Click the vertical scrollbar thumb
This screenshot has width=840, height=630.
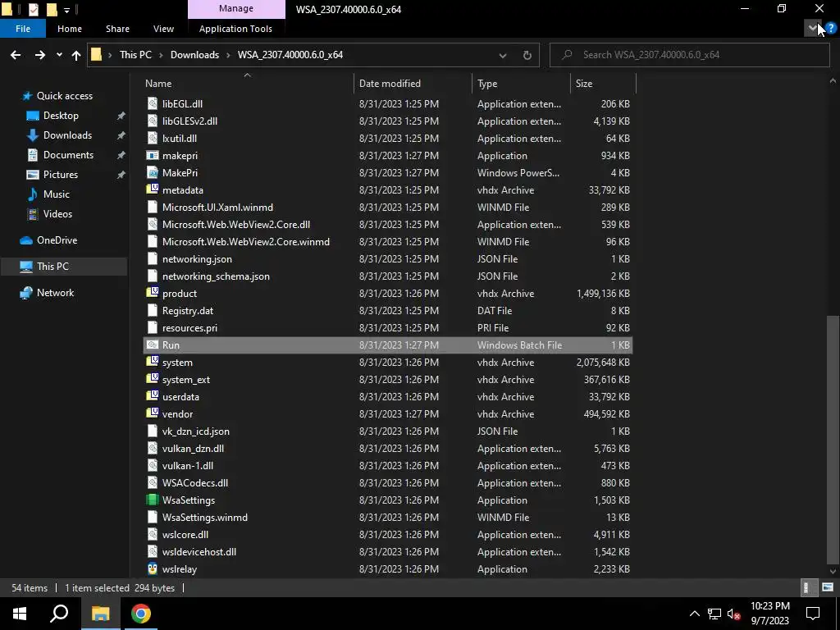tap(833, 440)
